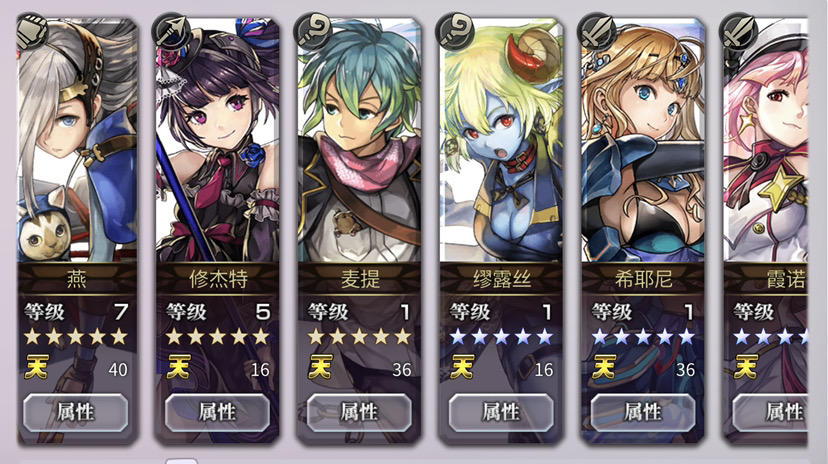Open 属性 for character 缪露丝
This screenshot has width=828, height=464.
coord(501,412)
